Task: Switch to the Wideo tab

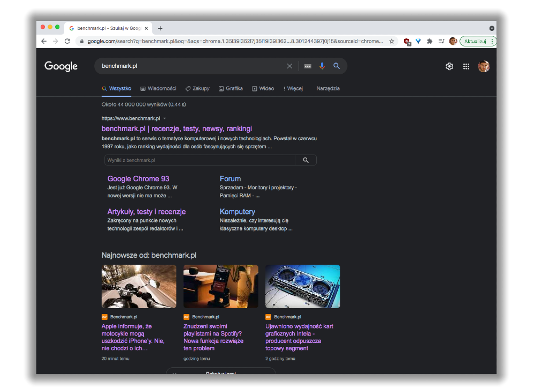Action: (263, 89)
